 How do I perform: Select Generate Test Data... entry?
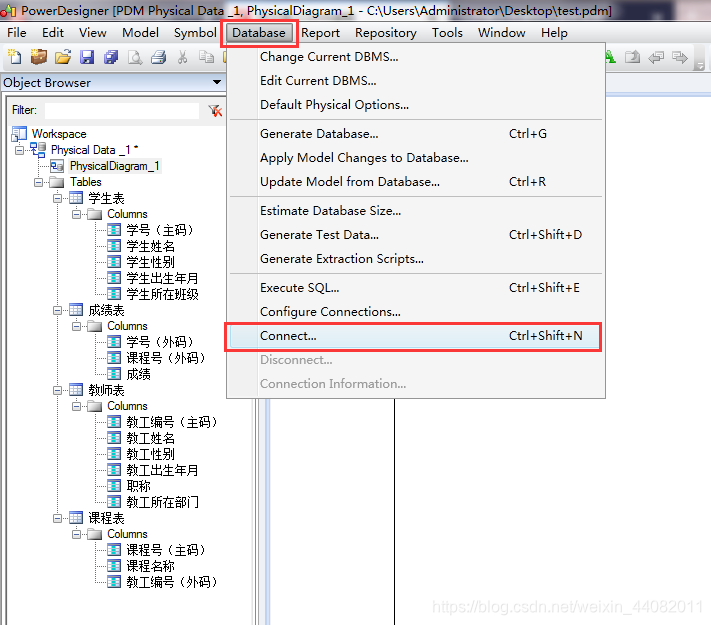pos(416,235)
